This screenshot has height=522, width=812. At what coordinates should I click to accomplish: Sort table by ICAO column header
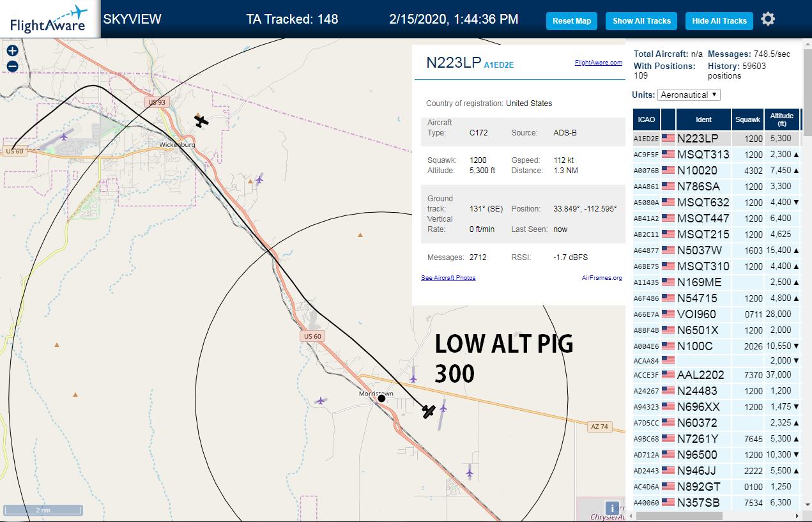tap(647, 119)
